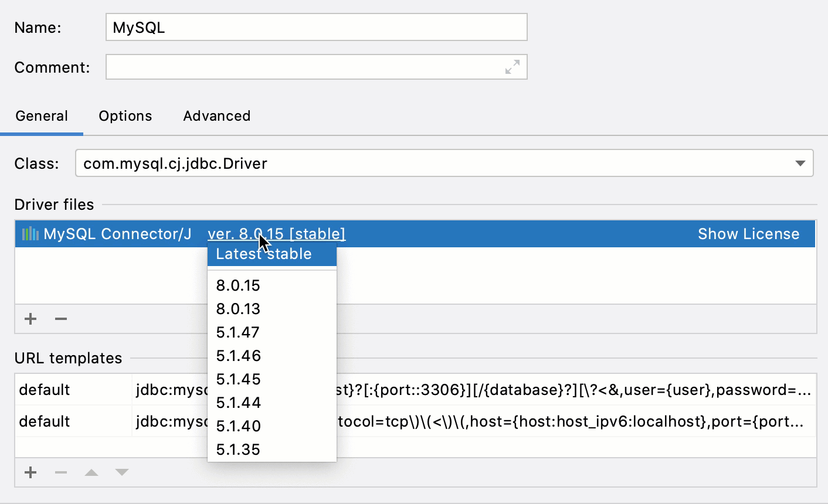The width and height of the screenshot is (828, 504).
Task: Click the minus icon under URL templates
Action: click(60, 472)
